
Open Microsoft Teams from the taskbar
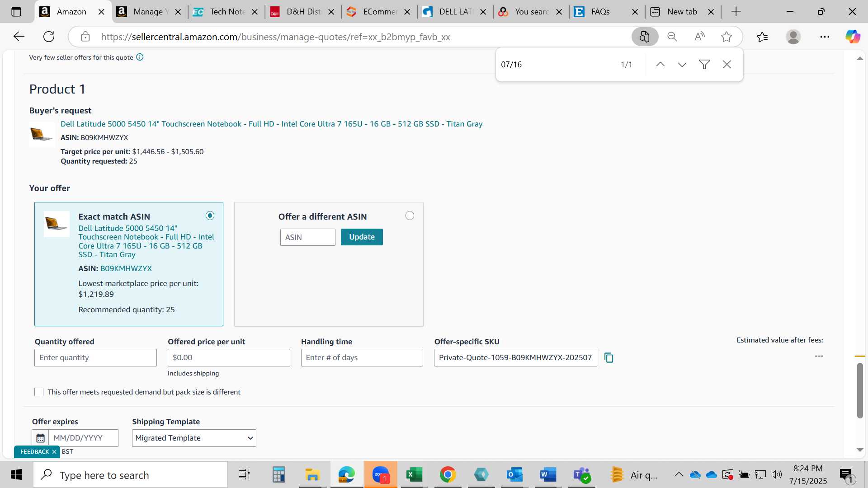(581, 475)
